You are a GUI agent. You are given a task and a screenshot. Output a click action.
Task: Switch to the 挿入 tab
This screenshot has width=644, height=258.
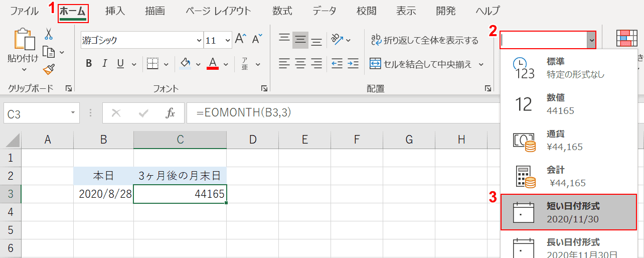tap(115, 11)
